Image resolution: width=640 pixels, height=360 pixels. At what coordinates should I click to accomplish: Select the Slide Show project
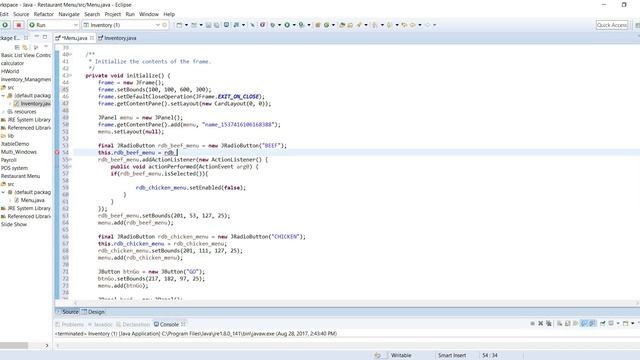pos(14,224)
